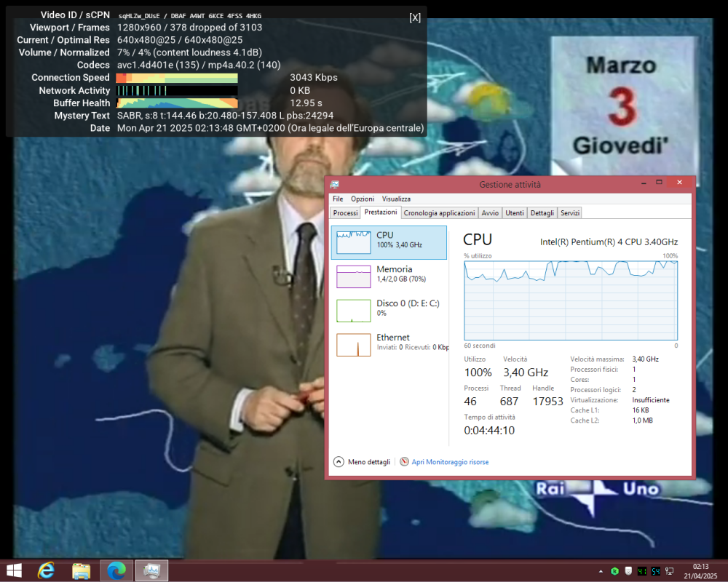Launch Microsoft Edge from the taskbar

[116, 570]
